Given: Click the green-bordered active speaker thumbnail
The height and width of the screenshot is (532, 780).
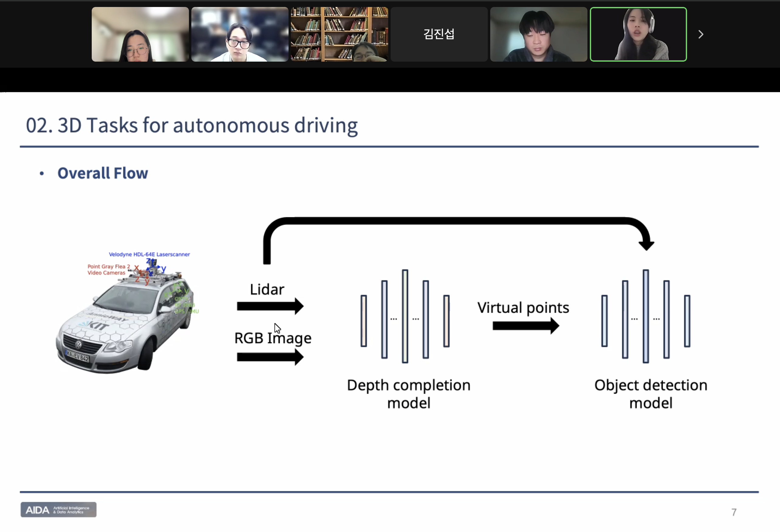Looking at the screenshot, I should (x=638, y=34).
